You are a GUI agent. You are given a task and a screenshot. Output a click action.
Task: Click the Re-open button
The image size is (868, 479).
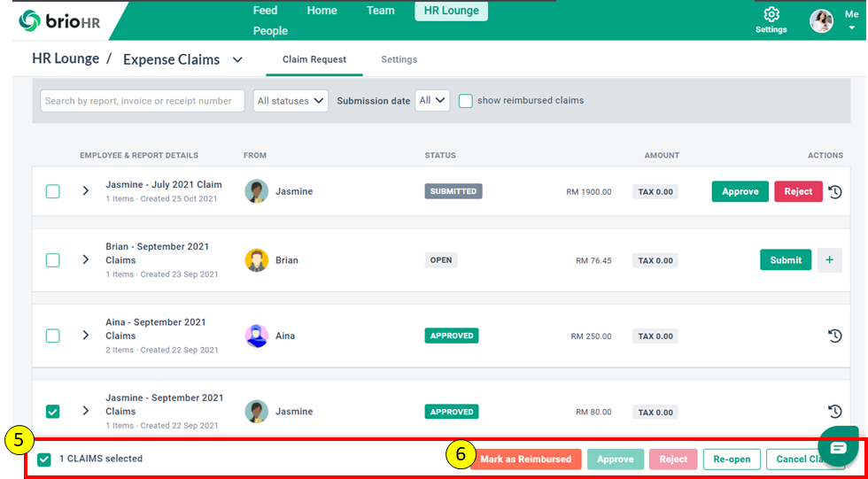pos(732,460)
